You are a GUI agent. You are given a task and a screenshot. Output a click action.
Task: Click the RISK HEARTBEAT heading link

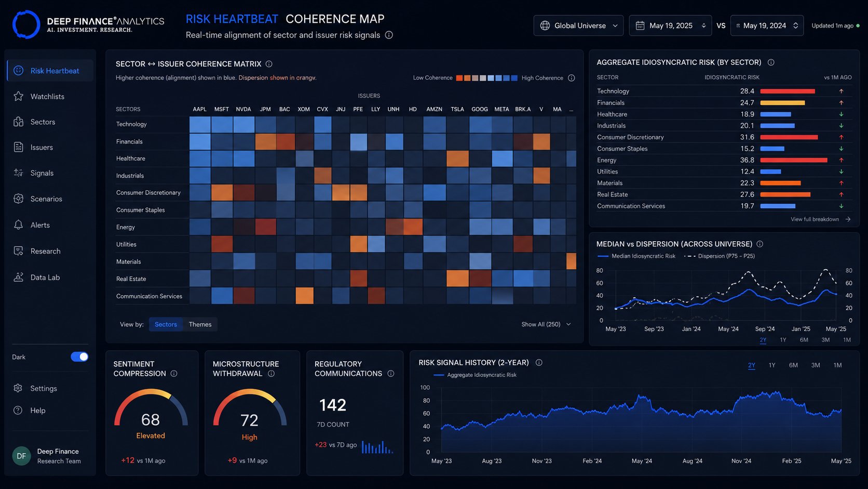pyautogui.click(x=232, y=19)
